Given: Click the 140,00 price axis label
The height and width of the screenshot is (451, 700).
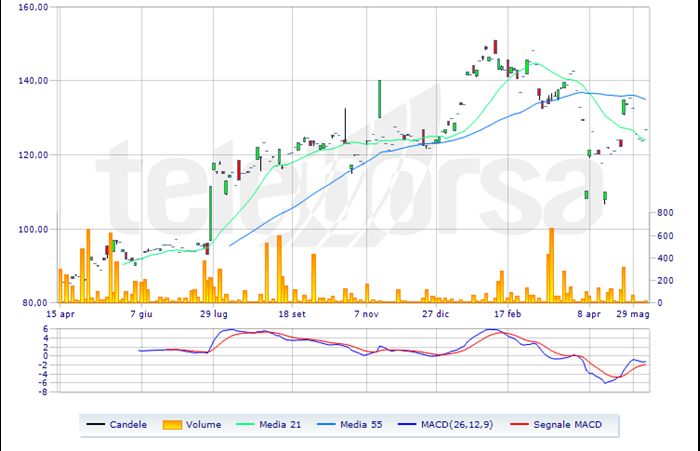Looking at the screenshot, I should (x=33, y=81).
